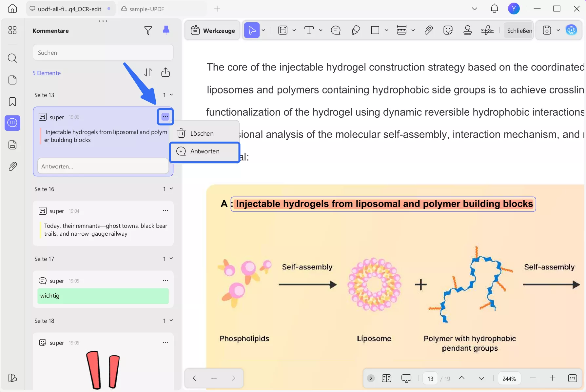Click the zoom-in plus button
Screen dimensions: 586x392
point(553,378)
